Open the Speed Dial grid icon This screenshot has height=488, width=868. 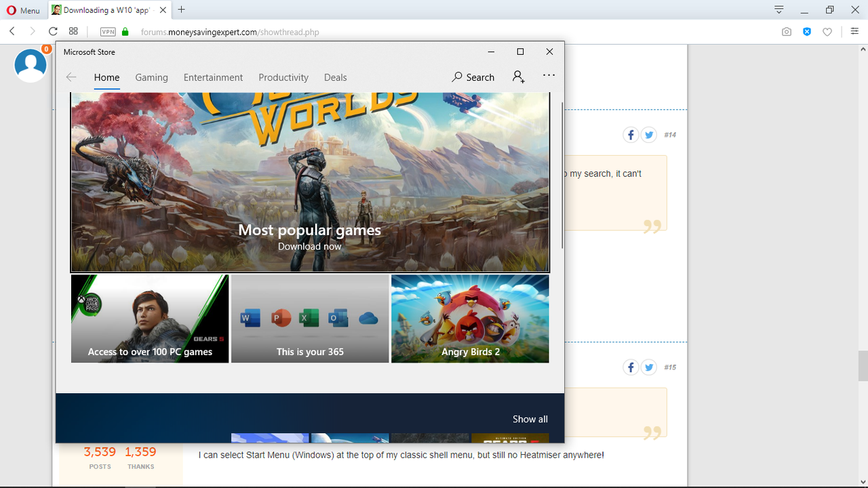click(73, 31)
